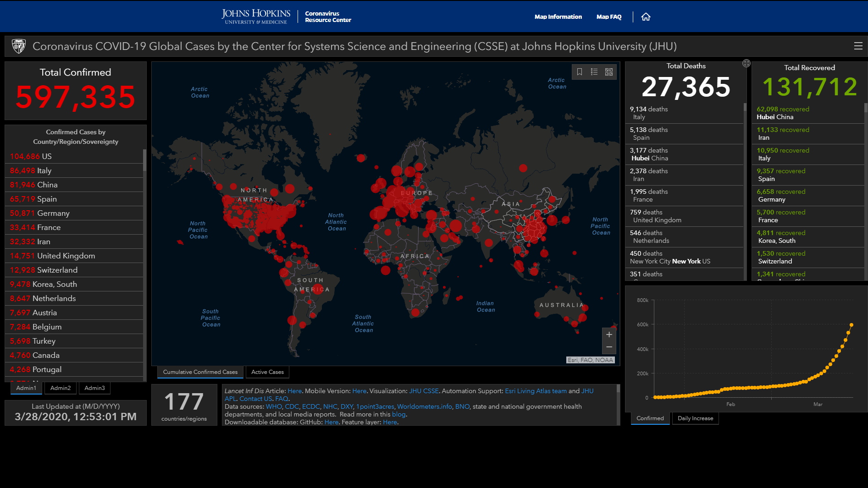Select Austria in confirmed cases list
The height and width of the screenshot is (488, 868).
point(74,313)
